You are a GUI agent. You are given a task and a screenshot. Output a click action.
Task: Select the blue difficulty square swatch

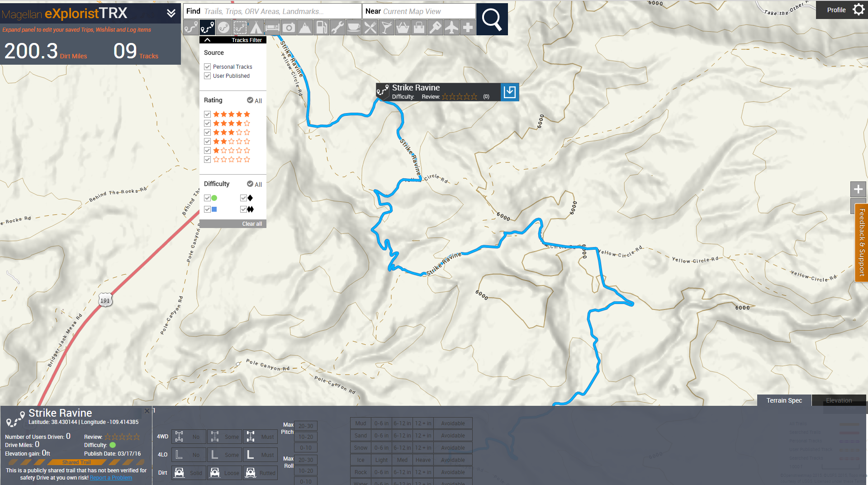point(214,209)
